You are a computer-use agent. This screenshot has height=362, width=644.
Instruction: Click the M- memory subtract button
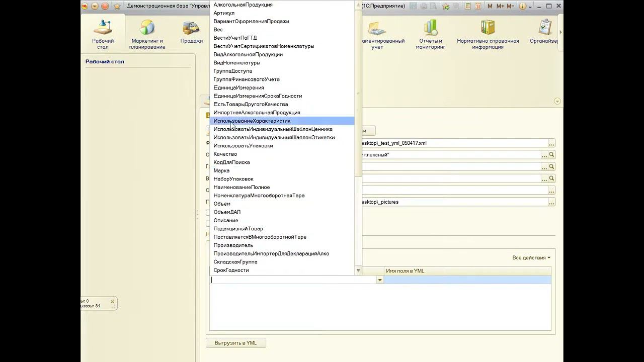tap(510, 6)
